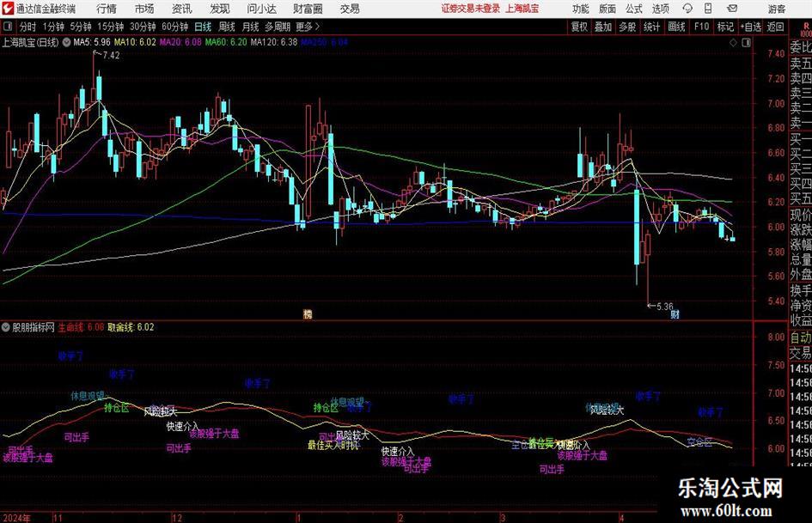
Task: Click 证券交易未登录 login status text
Action: click(x=471, y=9)
